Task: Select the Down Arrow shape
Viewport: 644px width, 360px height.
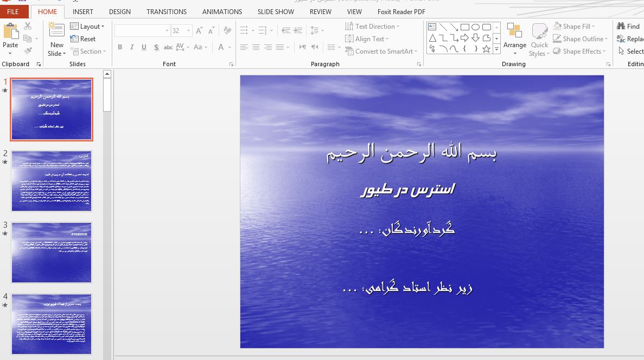Action: click(476, 38)
